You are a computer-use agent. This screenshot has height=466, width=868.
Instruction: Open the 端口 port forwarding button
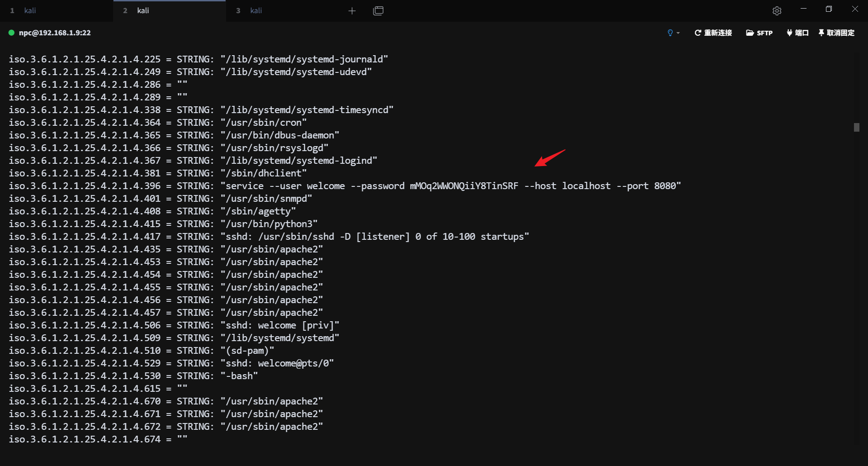click(797, 33)
